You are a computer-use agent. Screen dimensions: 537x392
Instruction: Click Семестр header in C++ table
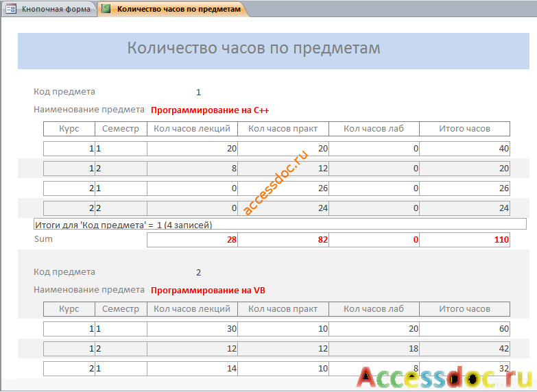point(121,129)
